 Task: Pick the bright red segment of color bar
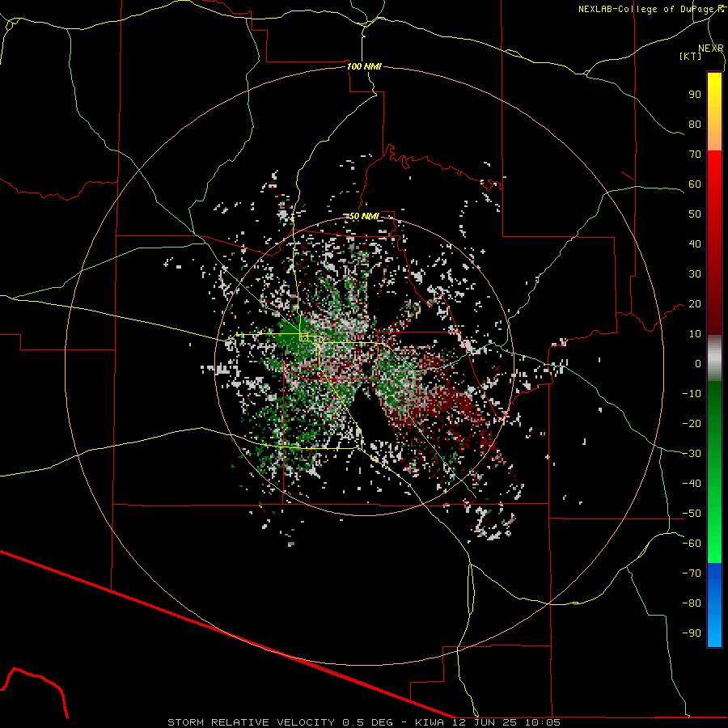[x=714, y=171]
